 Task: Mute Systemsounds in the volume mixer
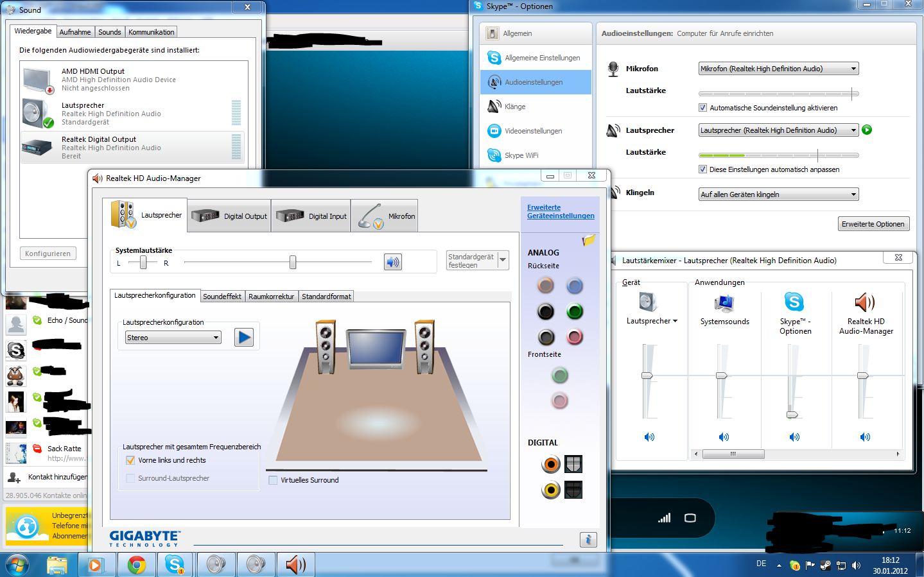[724, 437]
